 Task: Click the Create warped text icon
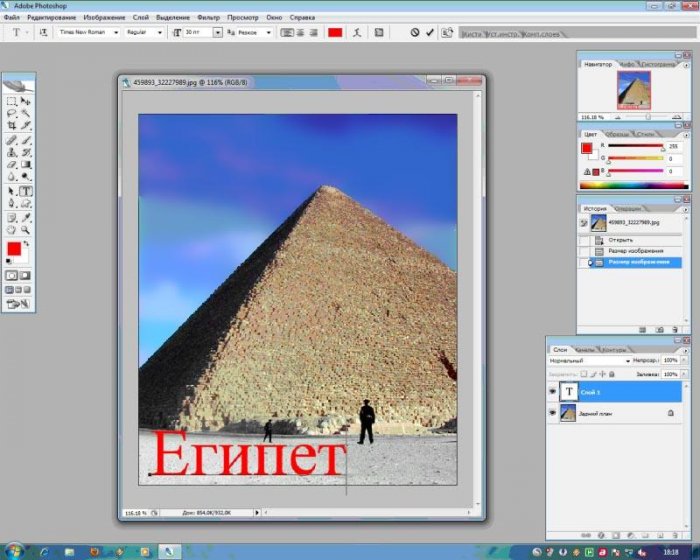coord(355,32)
